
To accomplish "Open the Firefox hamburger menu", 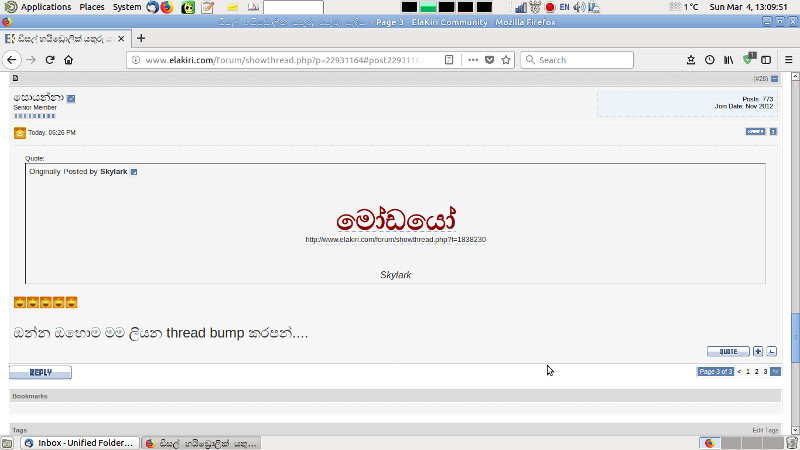I will [x=788, y=60].
